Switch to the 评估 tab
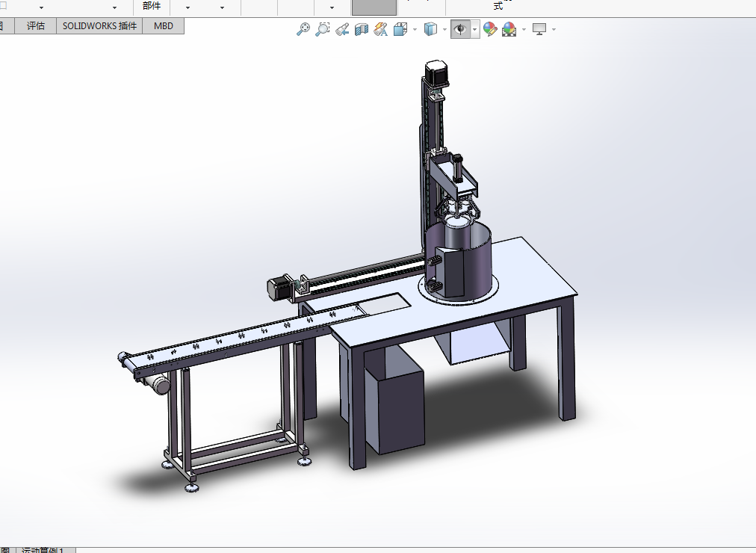Viewport: 756px width, 553px height. tap(36, 26)
